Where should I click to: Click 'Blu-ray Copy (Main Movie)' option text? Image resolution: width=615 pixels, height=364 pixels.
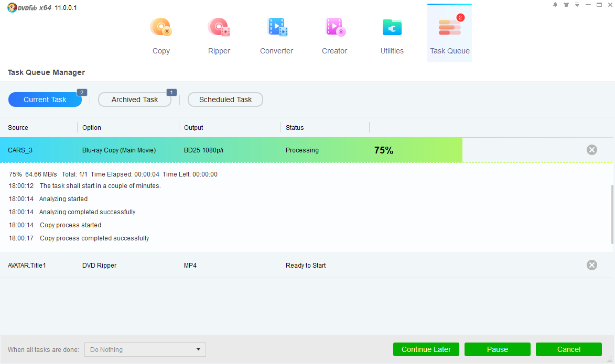click(119, 150)
